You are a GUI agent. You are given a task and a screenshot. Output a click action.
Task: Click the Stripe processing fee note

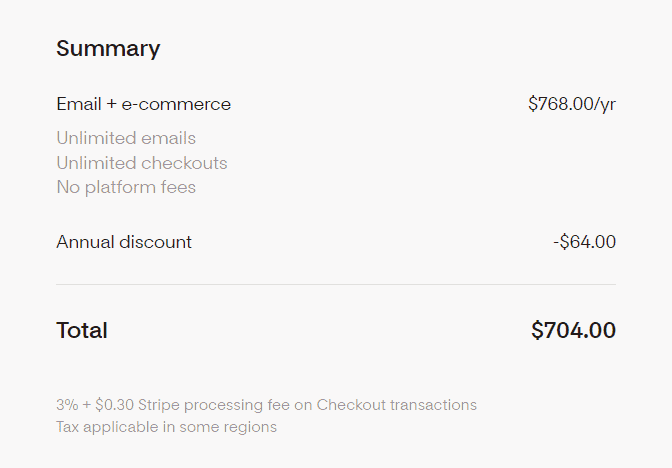click(267, 405)
